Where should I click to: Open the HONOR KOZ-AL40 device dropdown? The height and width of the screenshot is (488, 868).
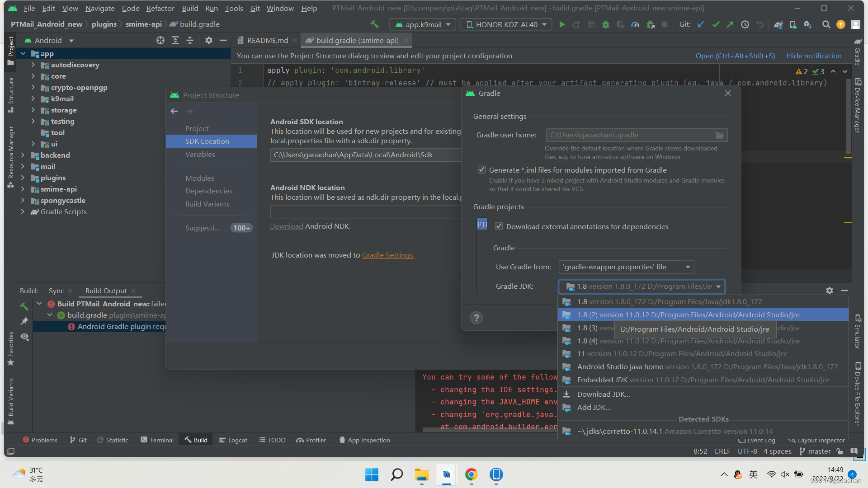(x=506, y=25)
